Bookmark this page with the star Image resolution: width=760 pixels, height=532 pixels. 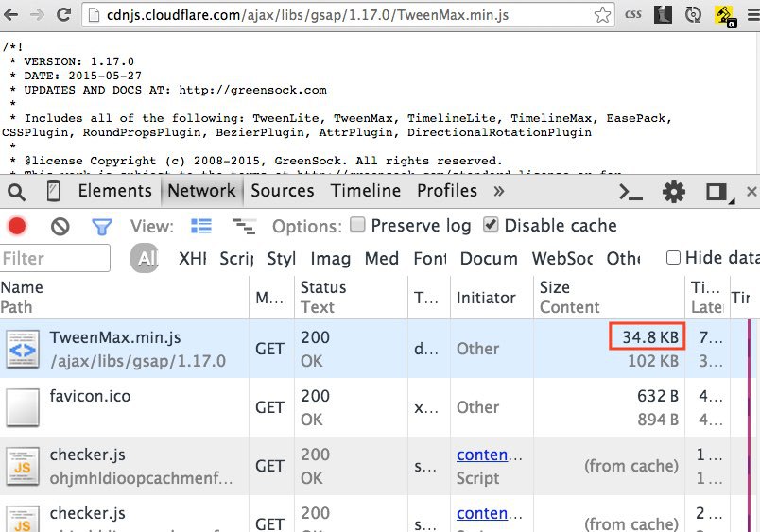point(602,15)
